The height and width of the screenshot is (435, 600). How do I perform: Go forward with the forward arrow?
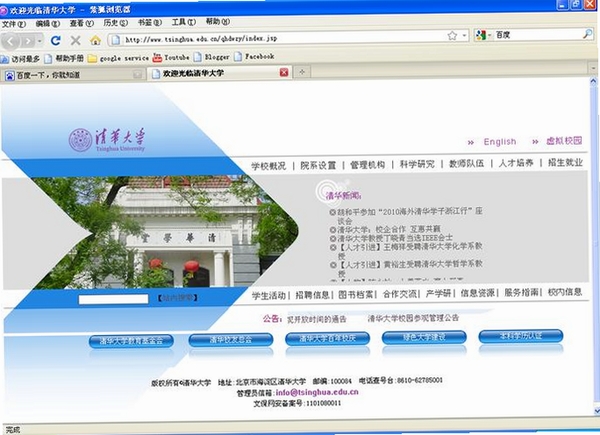[x=28, y=41]
